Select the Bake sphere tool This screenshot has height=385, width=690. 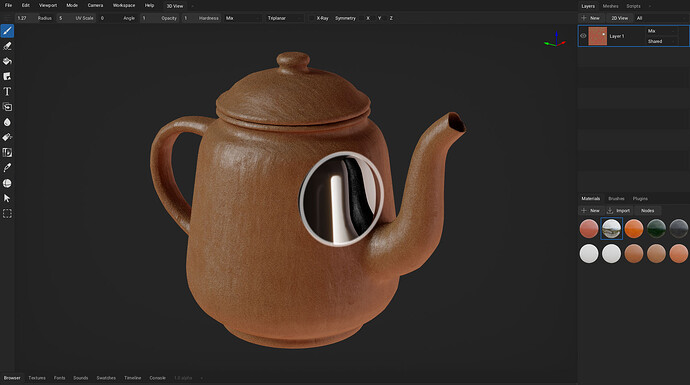(x=7, y=183)
